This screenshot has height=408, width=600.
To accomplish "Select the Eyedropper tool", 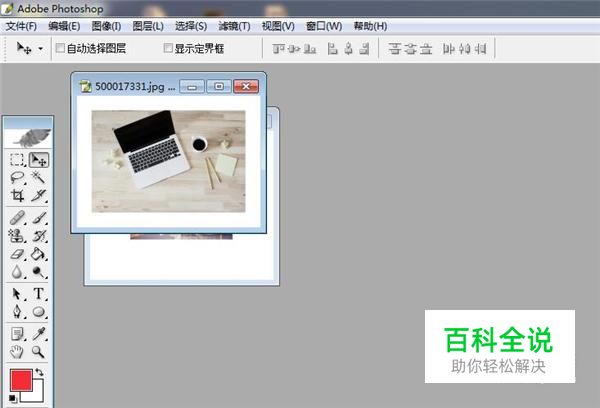I will [38, 334].
